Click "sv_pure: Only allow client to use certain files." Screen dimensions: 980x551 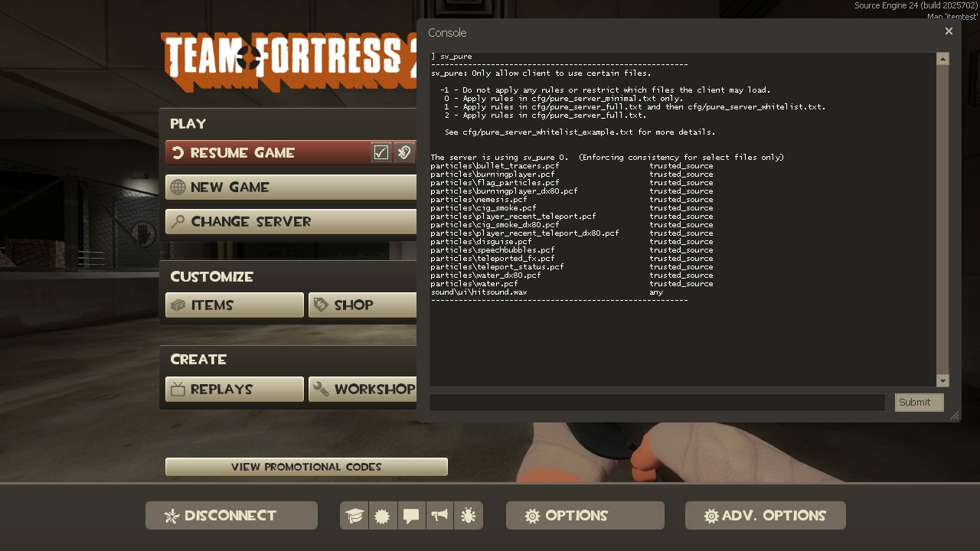pyautogui.click(x=541, y=73)
